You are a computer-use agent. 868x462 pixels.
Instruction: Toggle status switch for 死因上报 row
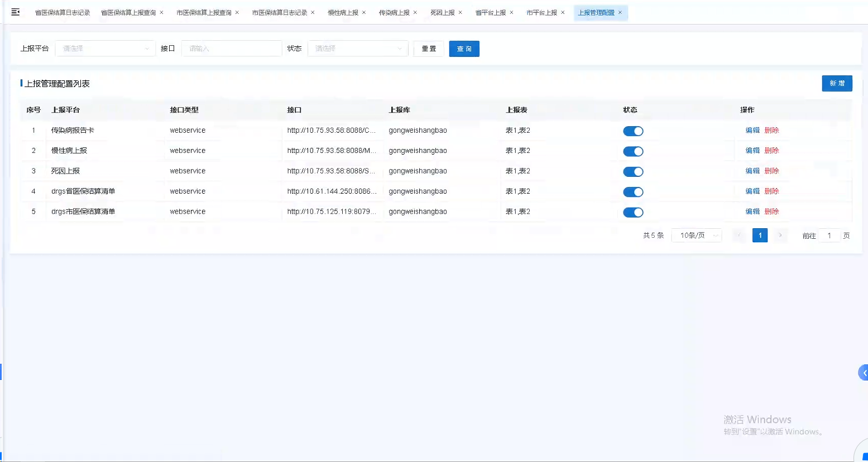[x=633, y=172]
